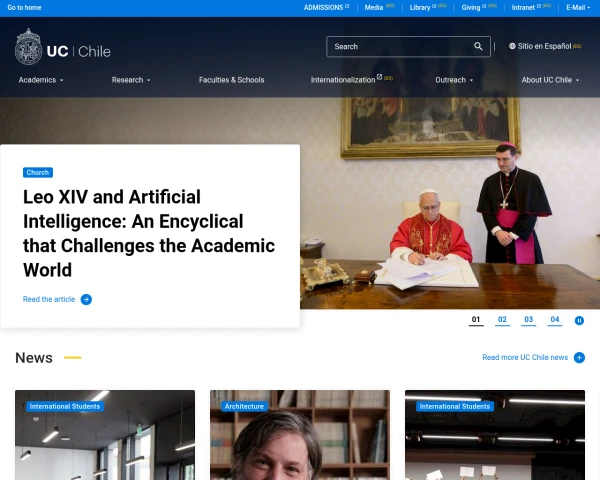Jump to slide 04 of the carousel
Screen dimensions: 600x480
(554, 320)
